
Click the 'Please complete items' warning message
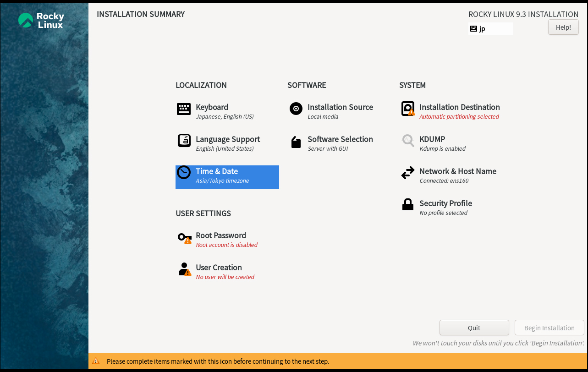(x=218, y=361)
